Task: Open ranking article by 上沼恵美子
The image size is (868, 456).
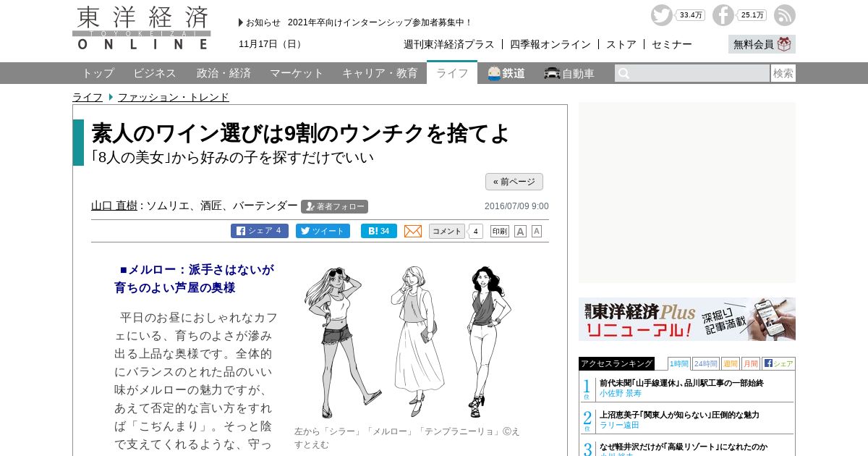Action: [679, 415]
